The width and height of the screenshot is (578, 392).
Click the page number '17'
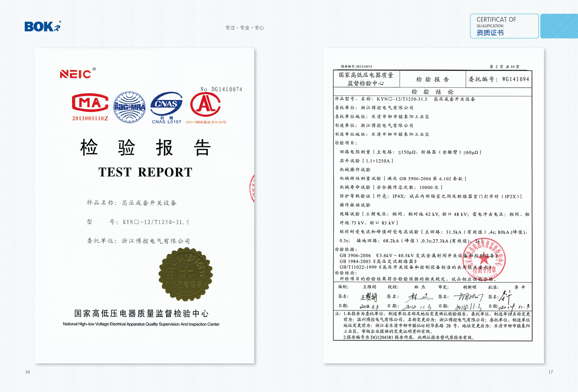[551, 372]
